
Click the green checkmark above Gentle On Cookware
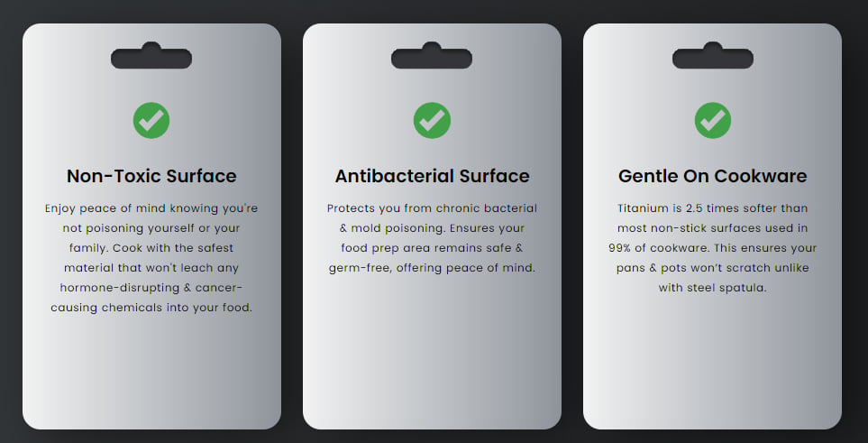[712, 120]
